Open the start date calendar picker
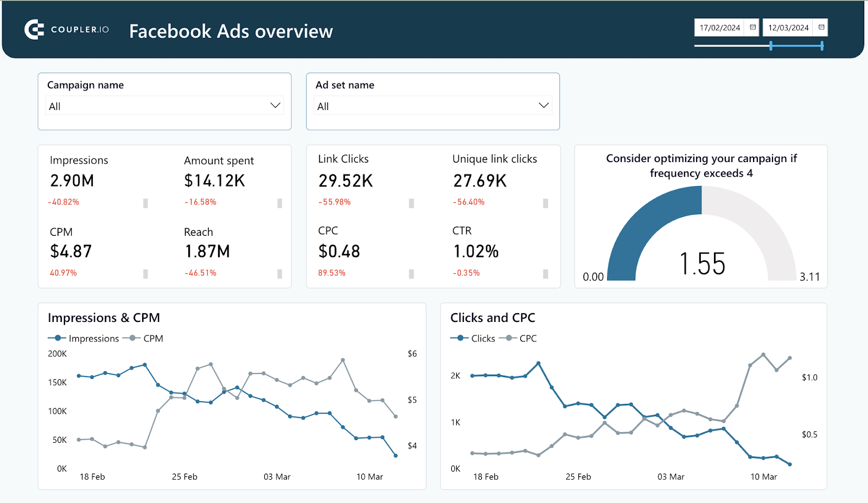This screenshot has width=868, height=503. (x=752, y=27)
